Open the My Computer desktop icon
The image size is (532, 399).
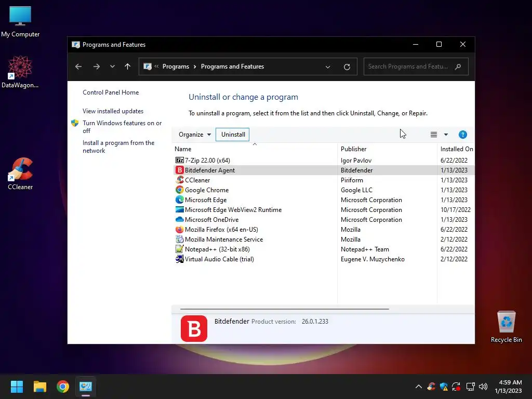point(20,22)
